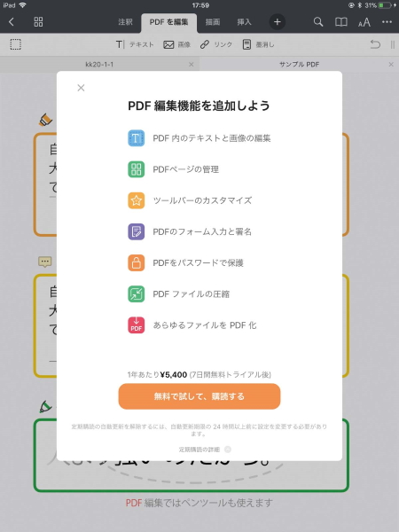Open the book reading mode icon

(341, 22)
